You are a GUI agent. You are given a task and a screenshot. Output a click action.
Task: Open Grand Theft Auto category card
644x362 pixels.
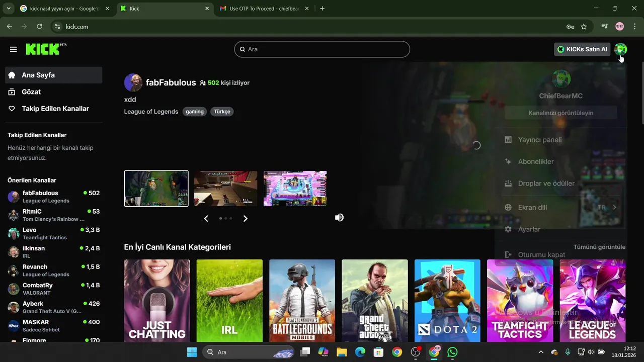click(375, 301)
